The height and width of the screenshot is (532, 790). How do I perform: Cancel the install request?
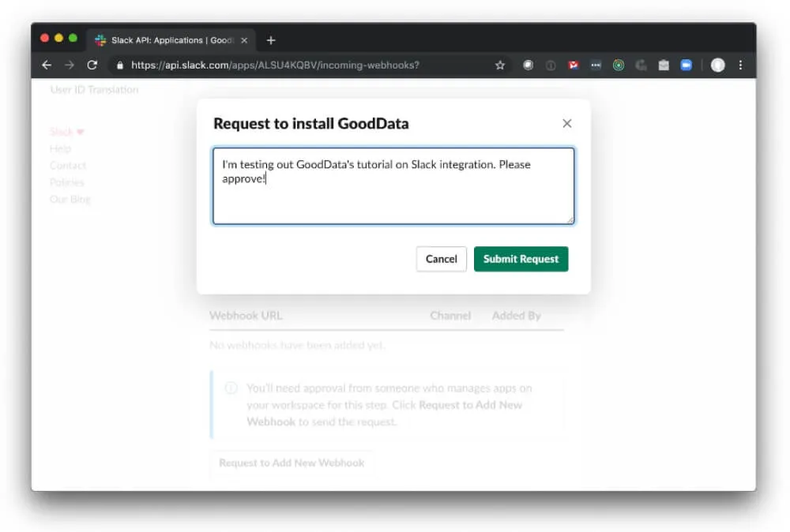[x=441, y=259]
